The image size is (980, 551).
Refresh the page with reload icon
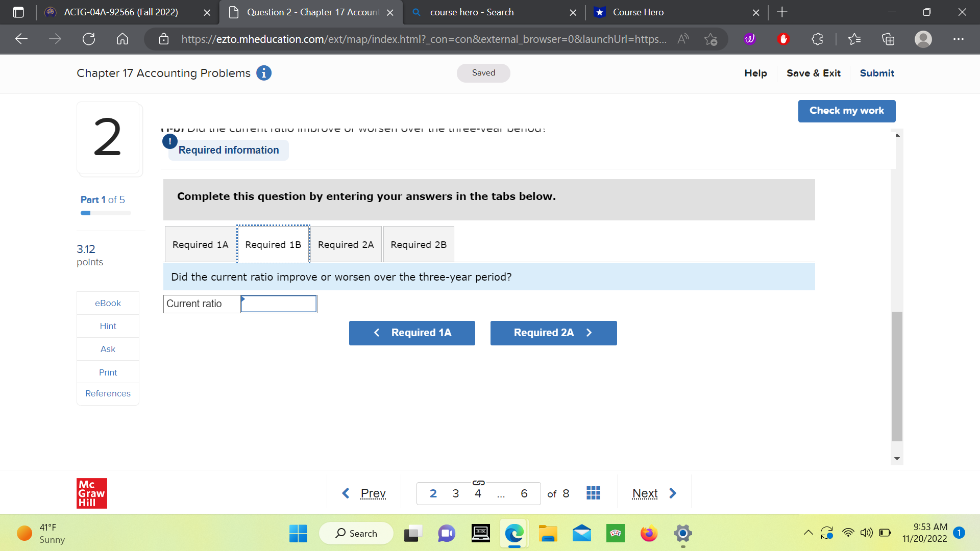point(89,39)
